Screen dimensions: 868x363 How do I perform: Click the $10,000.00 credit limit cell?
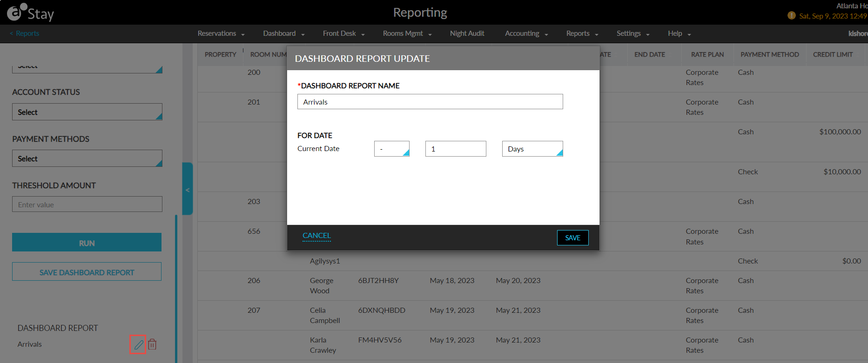pyautogui.click(x=842, y=172)
